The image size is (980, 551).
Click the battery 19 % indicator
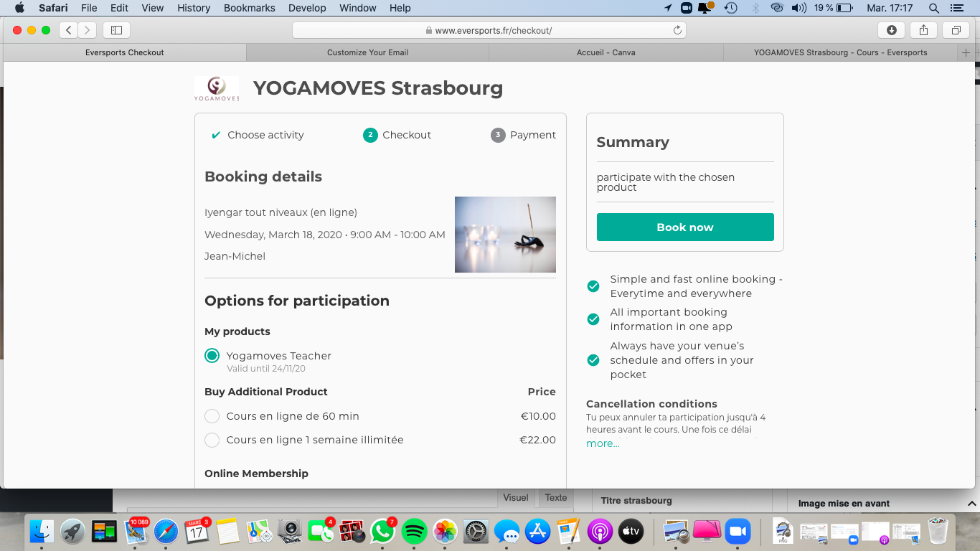(x=833, y=8)
